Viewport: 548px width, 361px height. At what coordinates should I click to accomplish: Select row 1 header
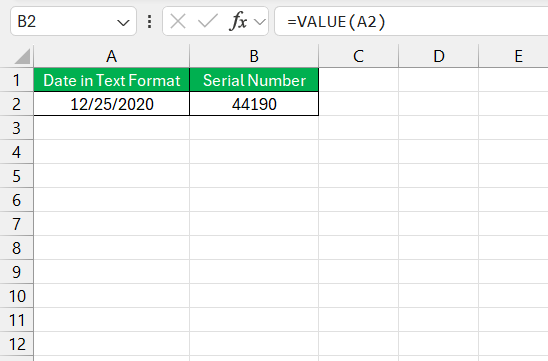click(x=16, y=80)
